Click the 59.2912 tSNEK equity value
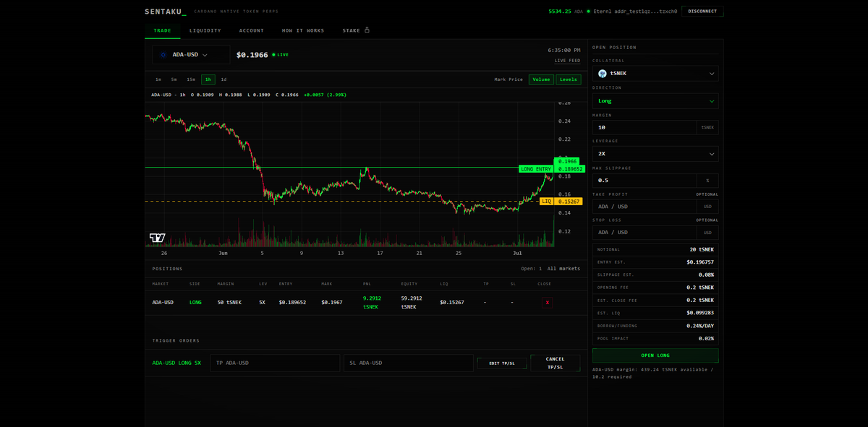The height and width of the screenshot is (427, 868). tap(412, 303)
